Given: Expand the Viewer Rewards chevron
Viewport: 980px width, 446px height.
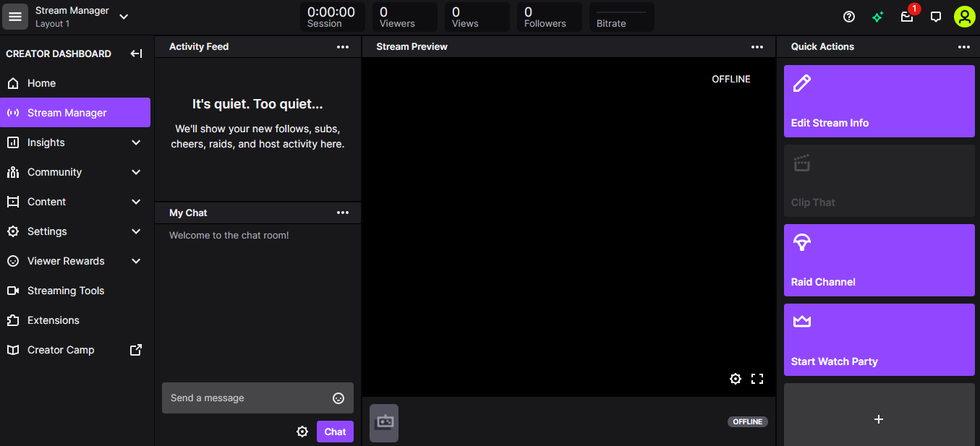Looking at the screenshot, I should pyautogui.click(x=136, y=261).
